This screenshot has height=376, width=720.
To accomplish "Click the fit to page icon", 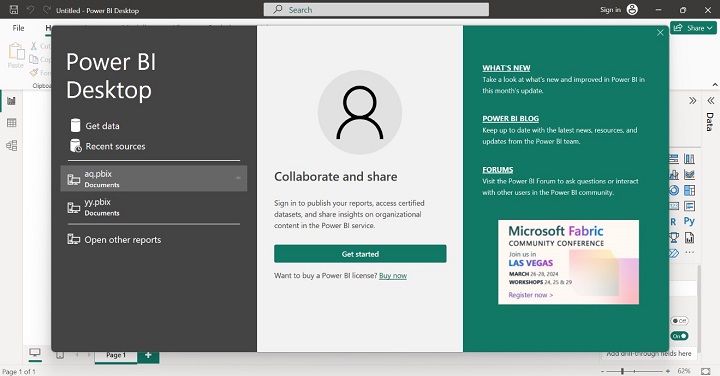I will 706,370.
